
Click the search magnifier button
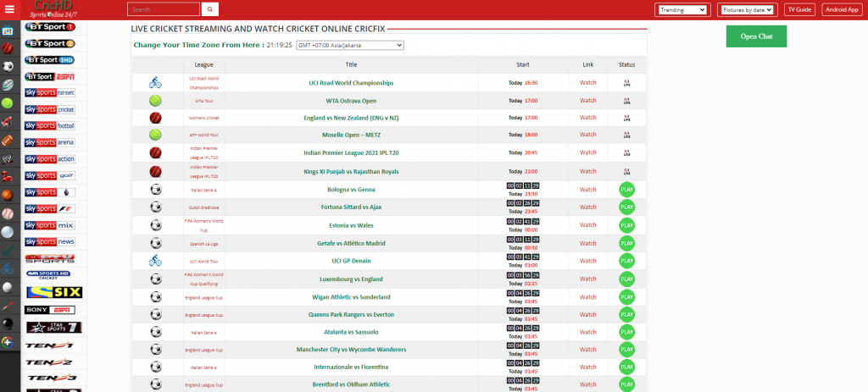tap(210, 9)
